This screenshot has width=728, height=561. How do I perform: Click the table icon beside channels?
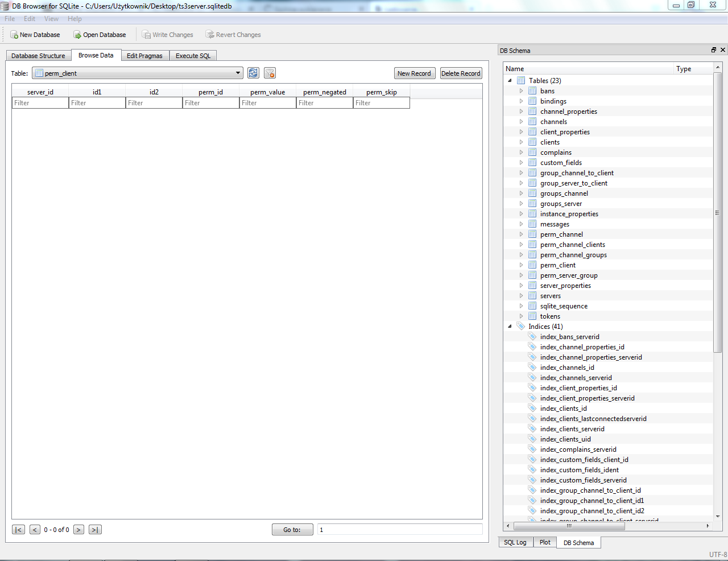(532, 121)
